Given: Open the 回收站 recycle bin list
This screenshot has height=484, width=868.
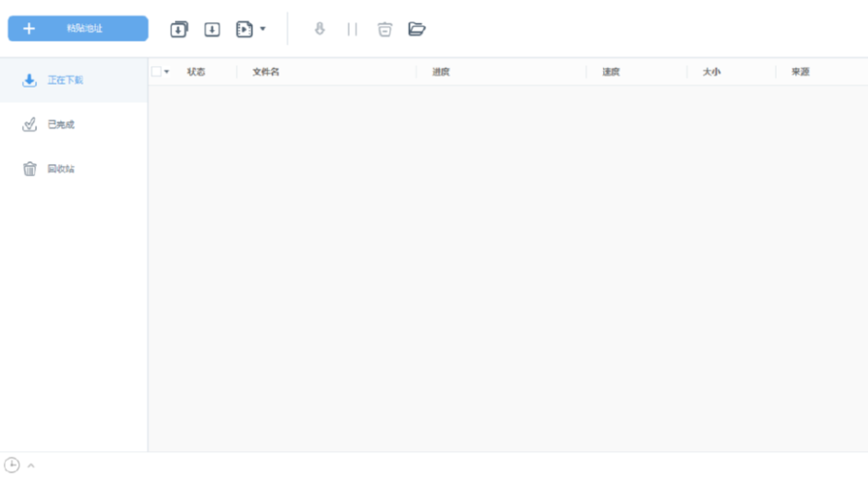Looking at the screenshot, I should point(74,168).
